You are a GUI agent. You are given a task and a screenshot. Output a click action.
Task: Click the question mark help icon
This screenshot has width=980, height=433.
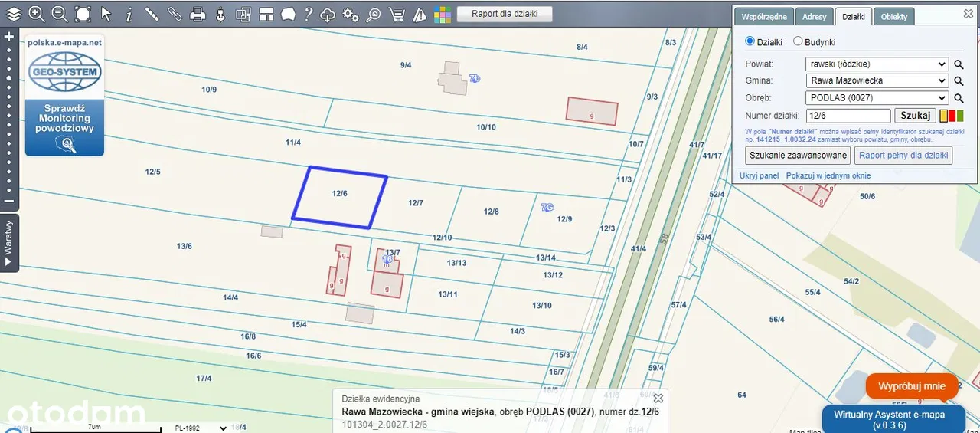point(308,14)
